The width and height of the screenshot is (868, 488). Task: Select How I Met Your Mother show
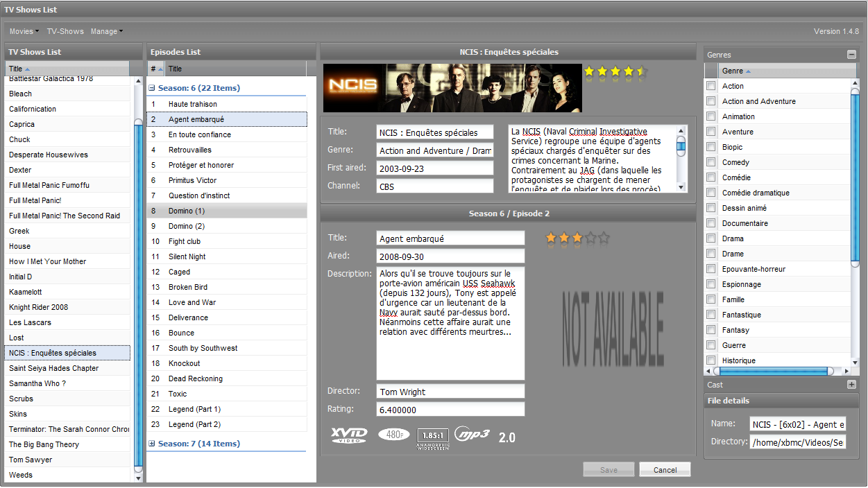tap(68, 261)
